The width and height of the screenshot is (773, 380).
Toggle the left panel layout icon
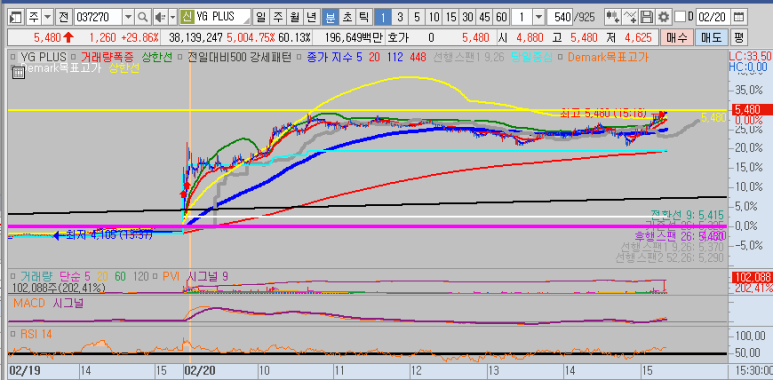coord(15,17)
